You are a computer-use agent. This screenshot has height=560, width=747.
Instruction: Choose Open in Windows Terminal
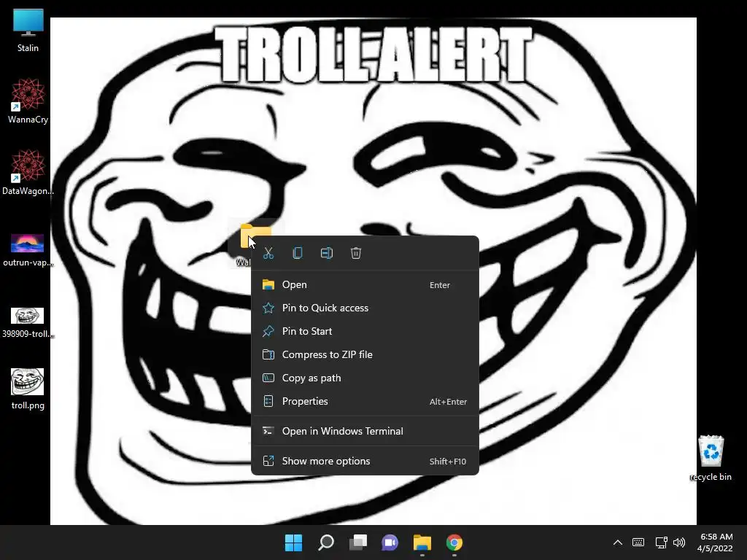click(x=365, y=432)
